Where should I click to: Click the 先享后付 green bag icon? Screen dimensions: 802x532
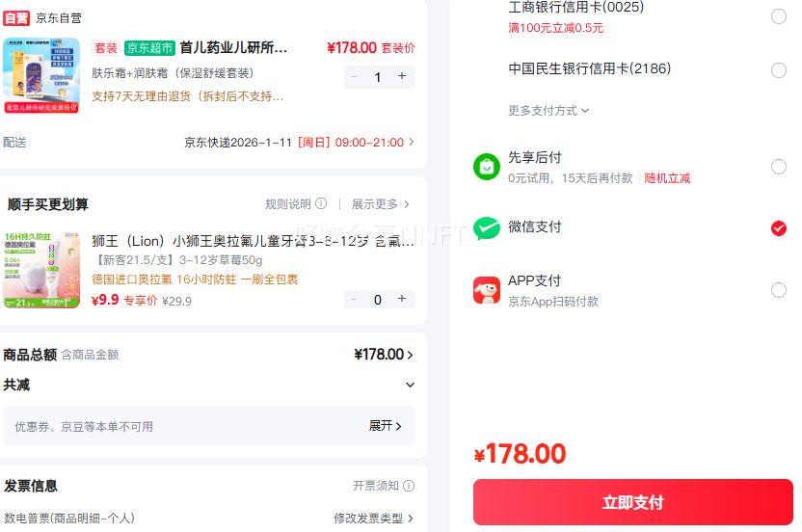[x=487, y=167]
